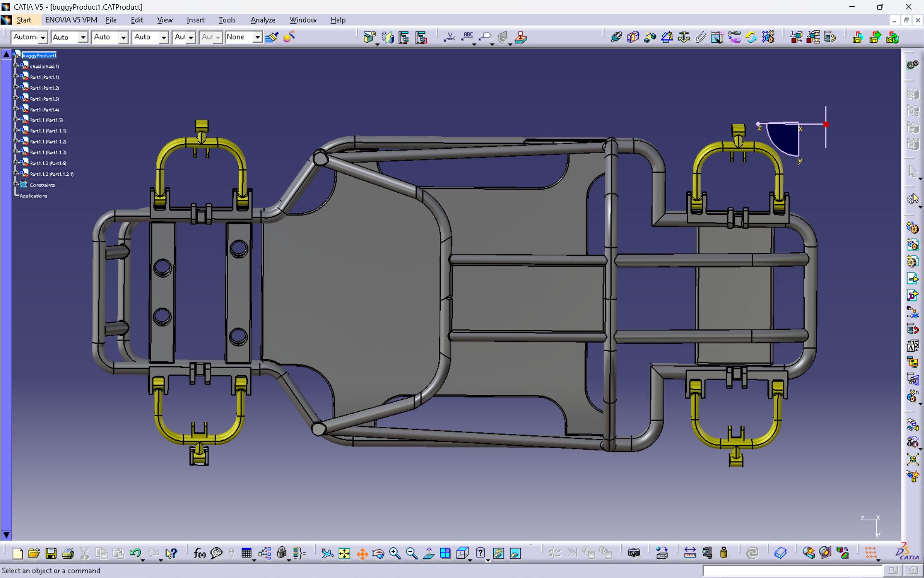
Task: Open the Start menu
Action: click(24, 20)
